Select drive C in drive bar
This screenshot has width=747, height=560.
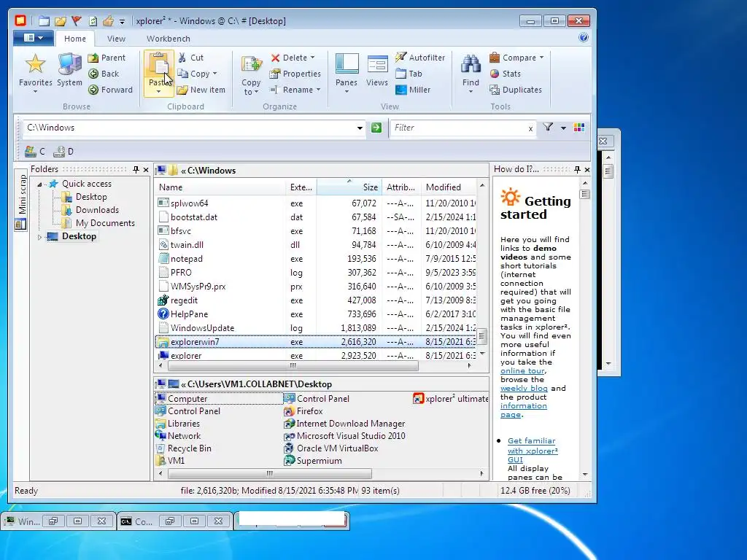tap(35, 152)
